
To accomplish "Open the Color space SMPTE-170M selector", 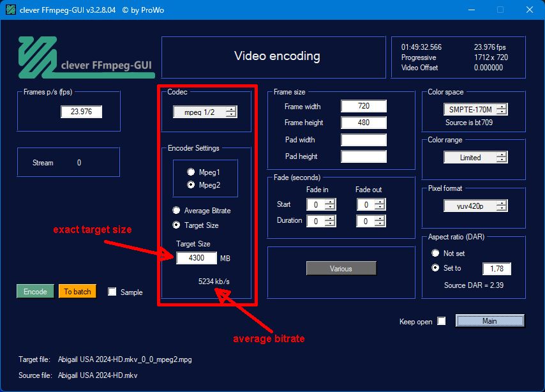I will 475,109.
